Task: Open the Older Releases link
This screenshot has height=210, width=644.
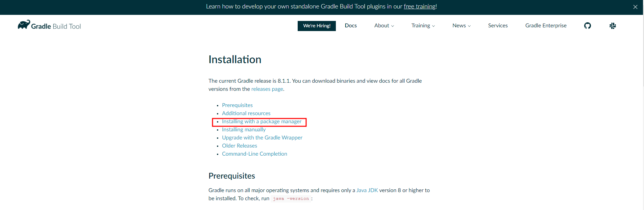Action: click(x=239, y=146)
